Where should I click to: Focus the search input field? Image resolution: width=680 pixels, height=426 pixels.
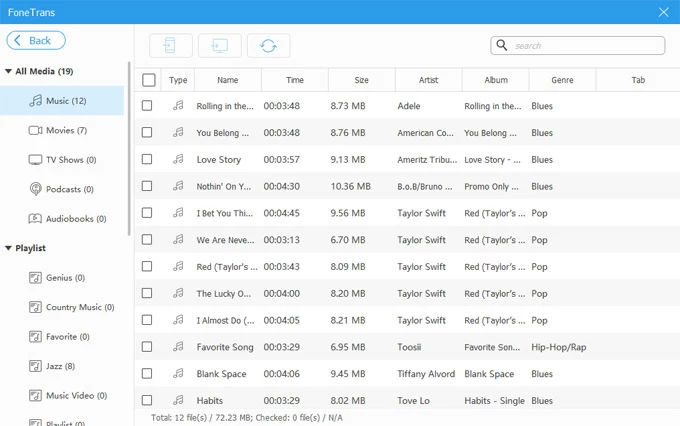[x=585, y=46]
